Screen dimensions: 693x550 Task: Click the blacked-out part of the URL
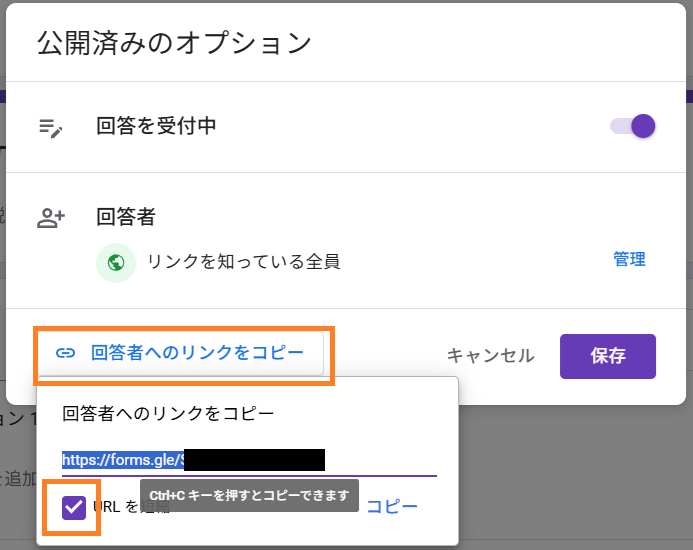255,460
